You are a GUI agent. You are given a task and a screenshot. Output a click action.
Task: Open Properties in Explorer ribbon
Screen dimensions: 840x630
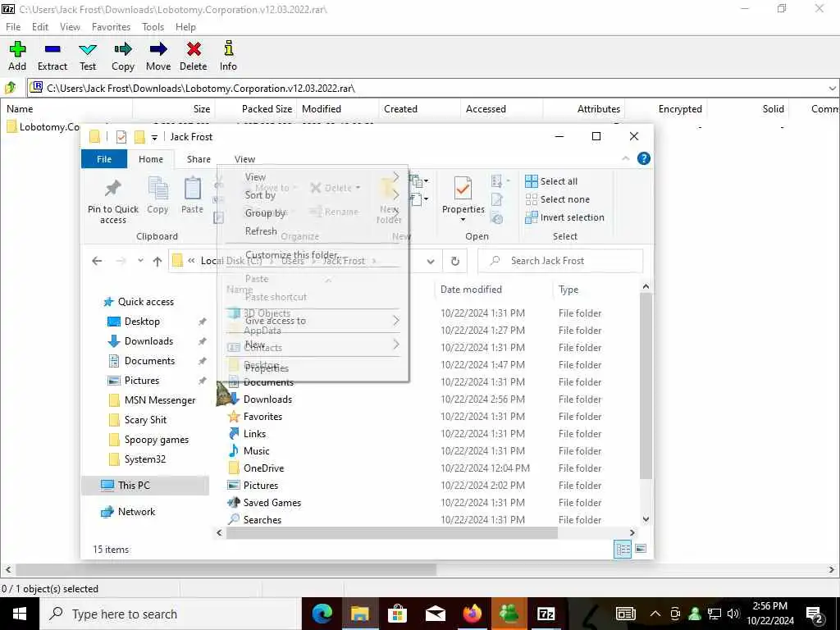[463, 199]
